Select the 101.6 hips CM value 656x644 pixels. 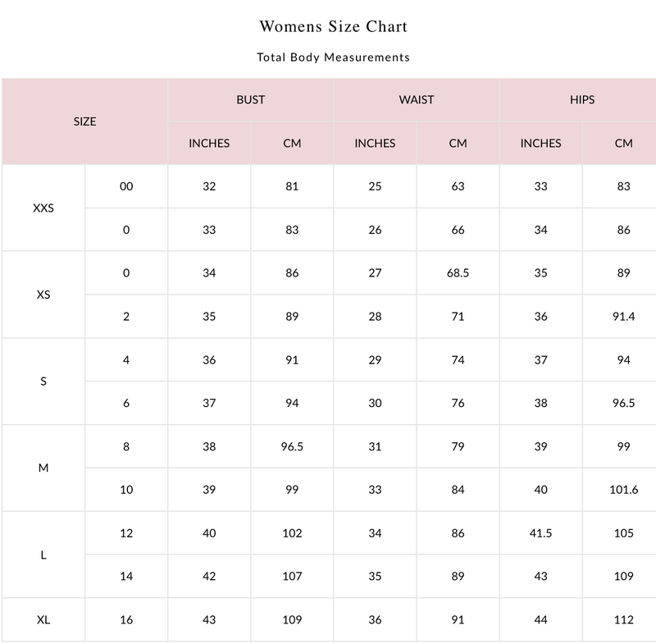[623, 490]
